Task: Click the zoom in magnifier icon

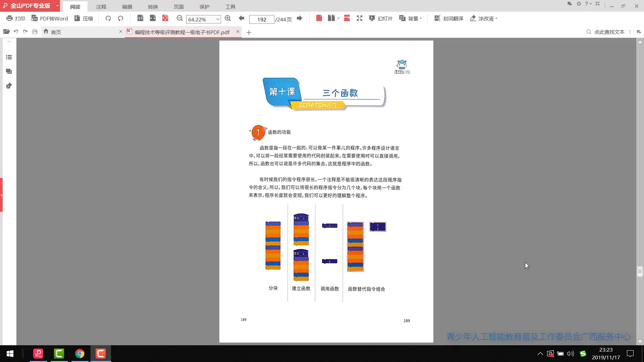Action: coord(228,18)
